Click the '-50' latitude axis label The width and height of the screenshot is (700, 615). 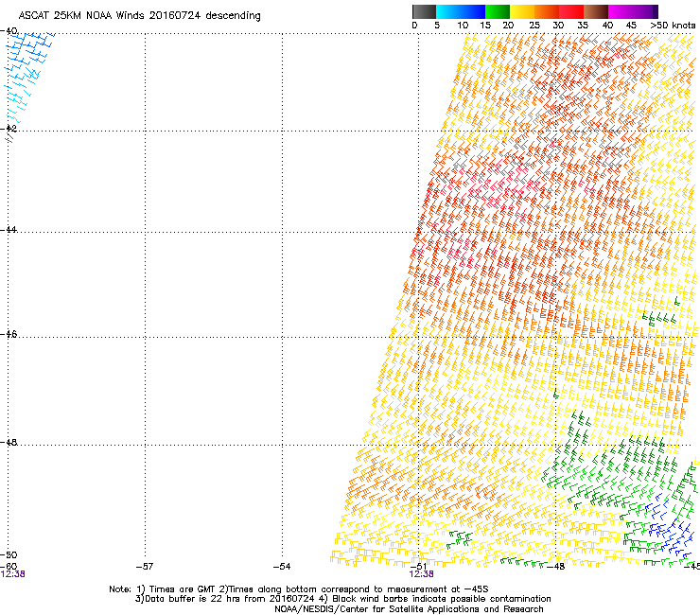tap(9, 555)
